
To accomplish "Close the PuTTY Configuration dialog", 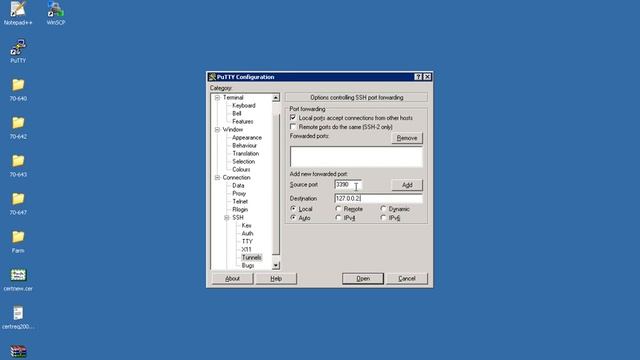I will click(x=427, y=77).
